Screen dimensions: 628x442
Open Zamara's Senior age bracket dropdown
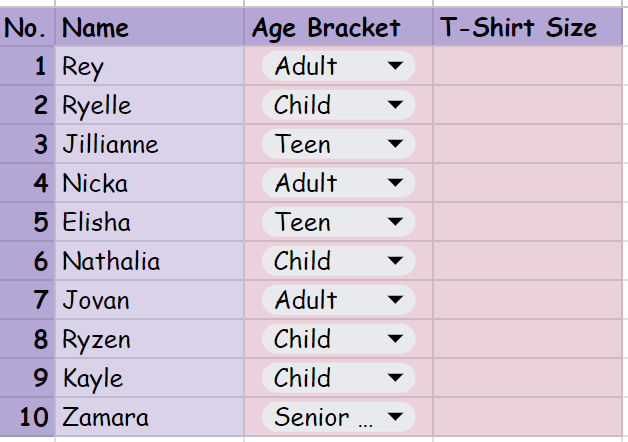398,417
